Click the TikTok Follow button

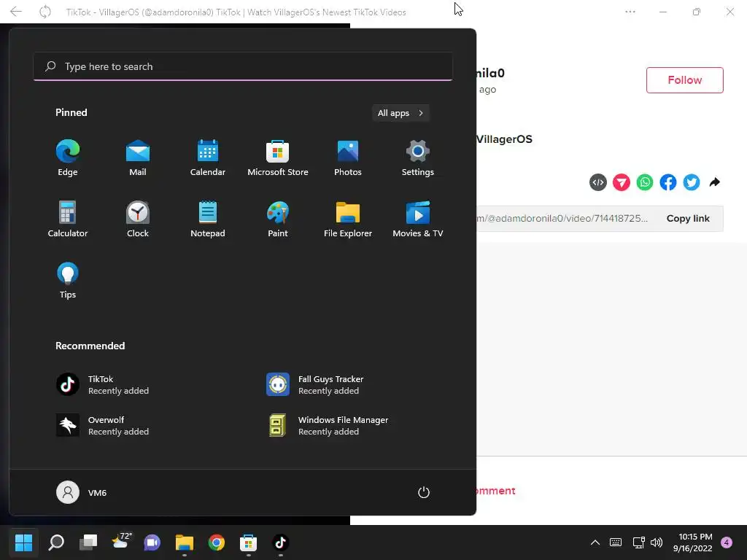pos(684,80)
